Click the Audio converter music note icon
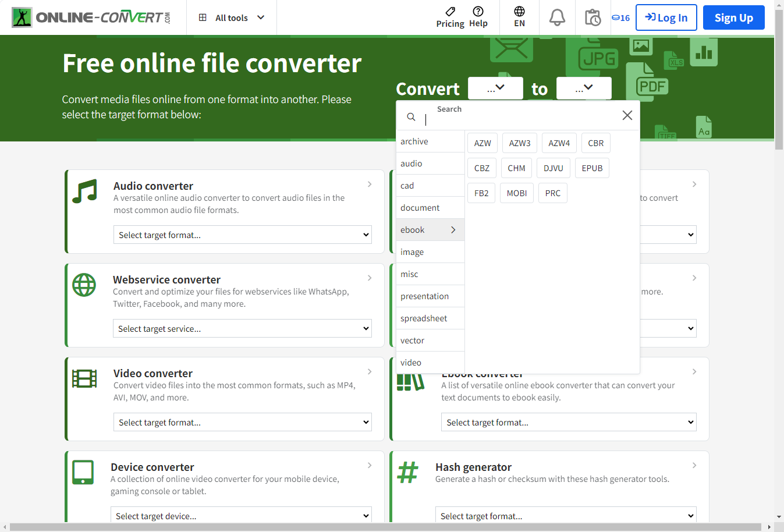Screen dimensions: 784x532 (x=84, y=191)
